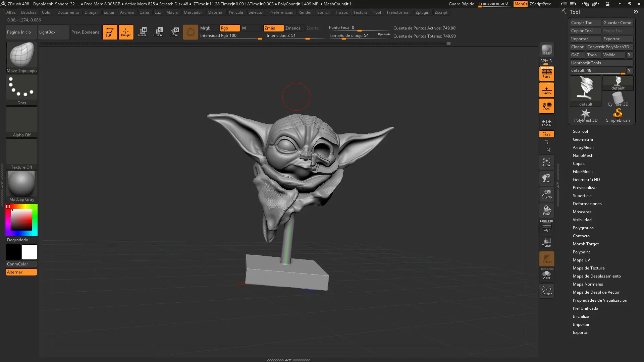Click Cargar Tool button
The height and width of the screenshot is (362, 644).
tap(585, 23)
